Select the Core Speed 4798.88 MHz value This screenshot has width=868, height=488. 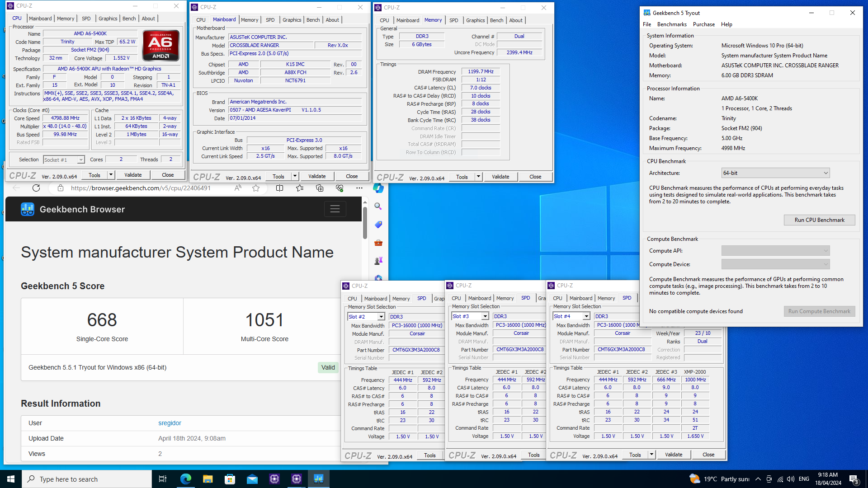(65, 118)
